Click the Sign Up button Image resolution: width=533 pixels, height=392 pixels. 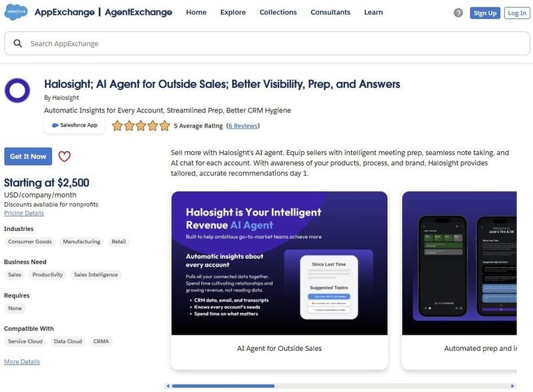485,13
